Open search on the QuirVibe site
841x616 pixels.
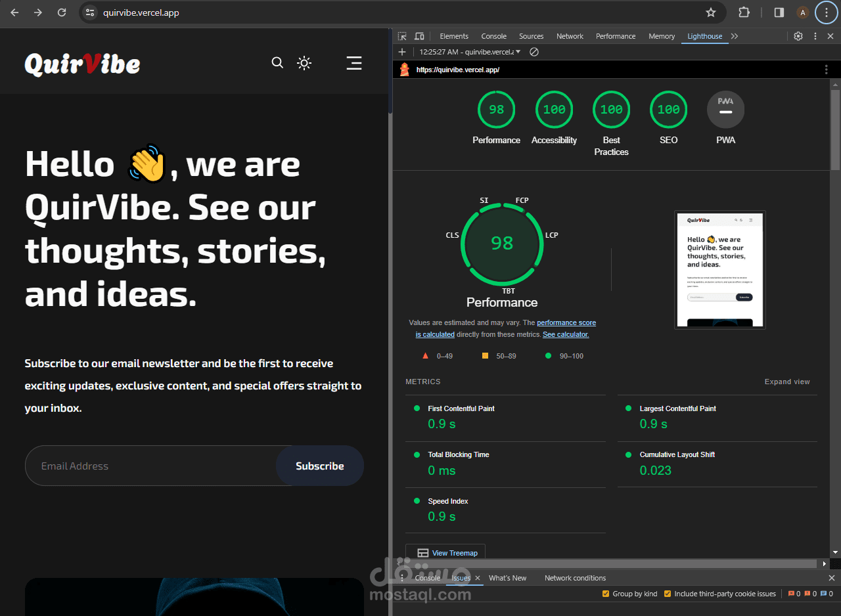277,62
